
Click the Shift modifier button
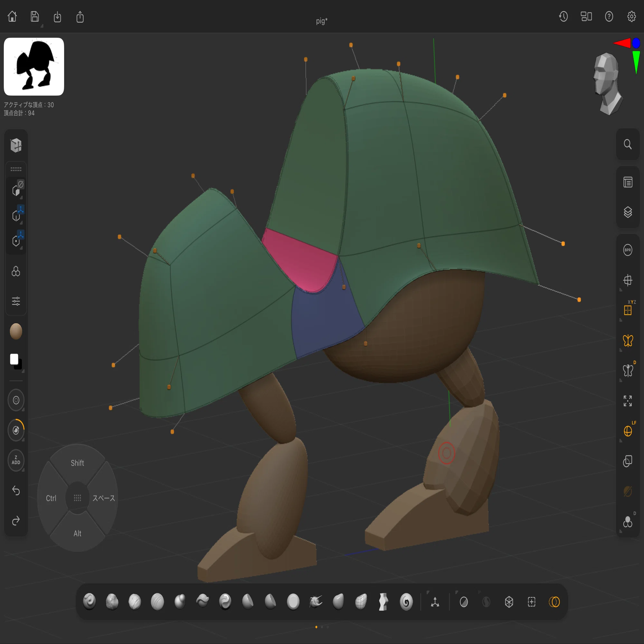(x=77, y=463)
